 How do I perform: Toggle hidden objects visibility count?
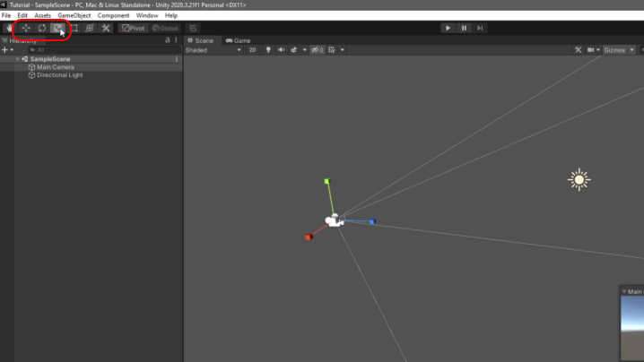(x=318, y=50)
